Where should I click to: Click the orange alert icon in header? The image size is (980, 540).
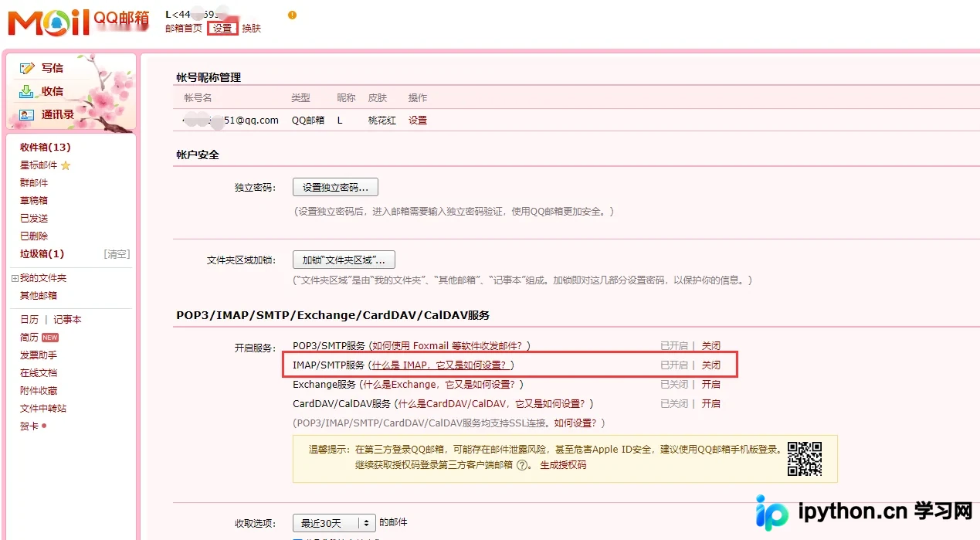292,15
